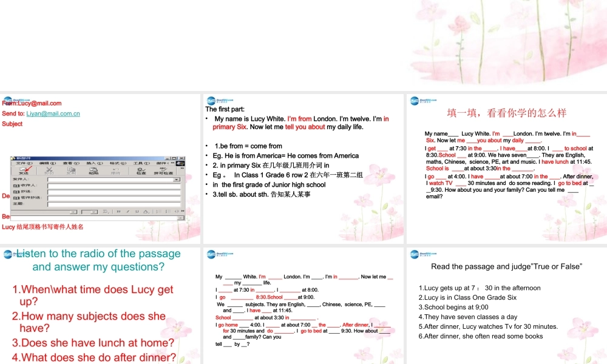Open the 发件人 sender dropdown arrow
The height and width of the screenshot is (364, 607).
point(177,180)
